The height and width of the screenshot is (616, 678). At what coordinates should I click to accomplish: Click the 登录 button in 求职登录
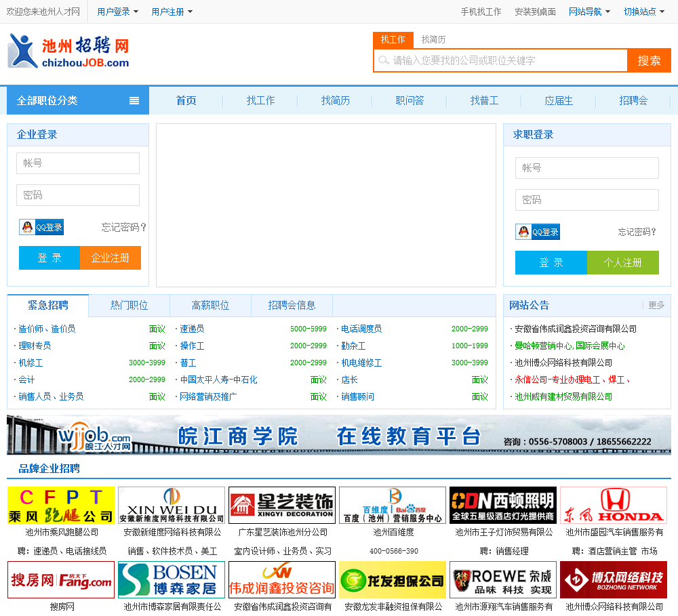(551, 263)
